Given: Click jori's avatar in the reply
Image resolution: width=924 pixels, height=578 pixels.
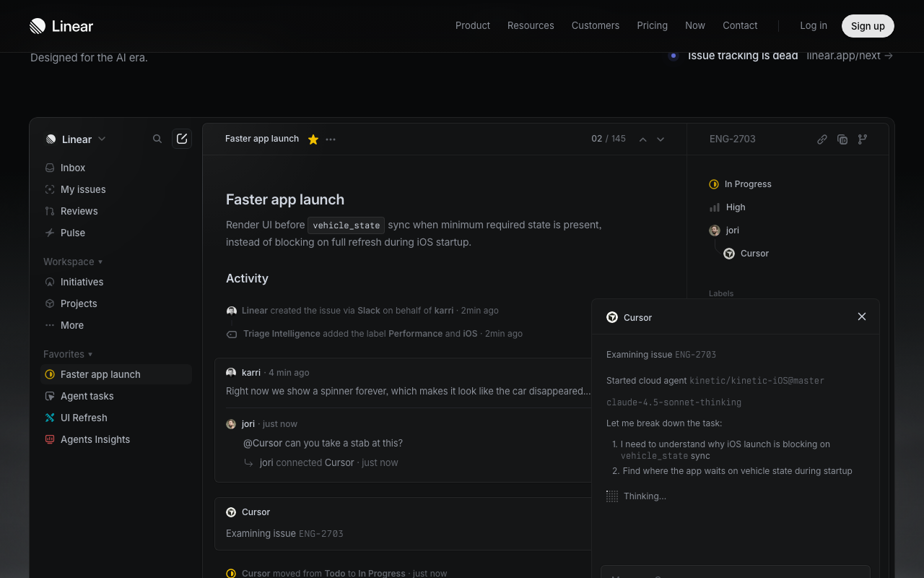Looking at the screenshot, I should (x=231, y=424).
